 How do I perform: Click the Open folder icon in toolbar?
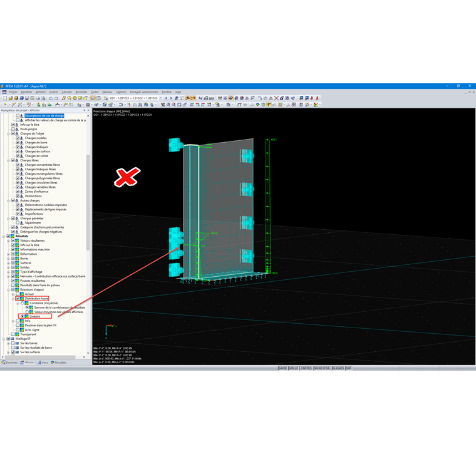tap(11, 98)
